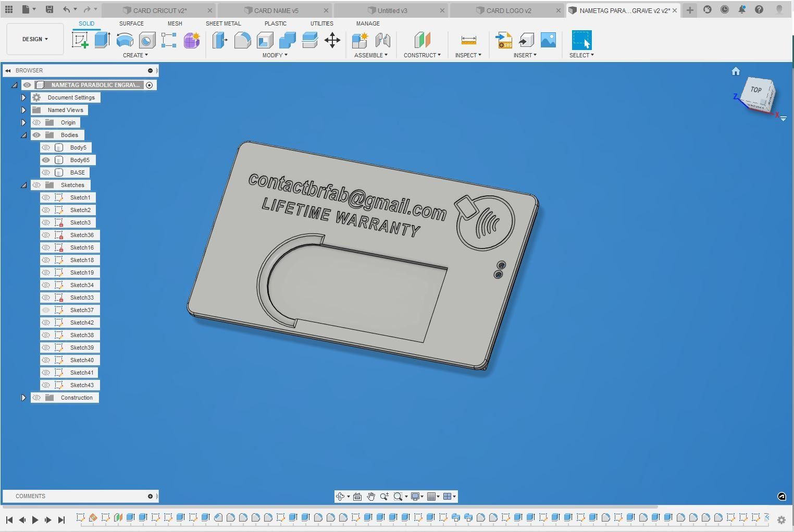Collapse the Sketches folder
Image resolution: width=794 pixels, height=532 pixels.
point(23,185)
